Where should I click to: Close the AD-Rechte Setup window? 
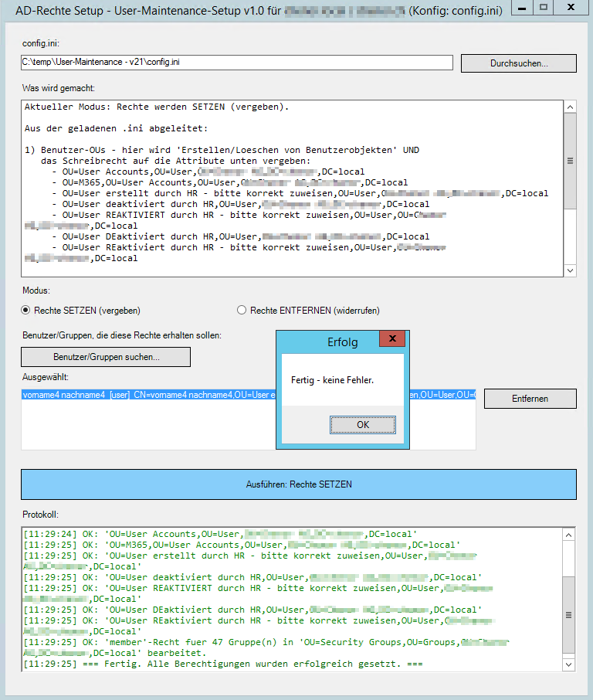[571, 8]
